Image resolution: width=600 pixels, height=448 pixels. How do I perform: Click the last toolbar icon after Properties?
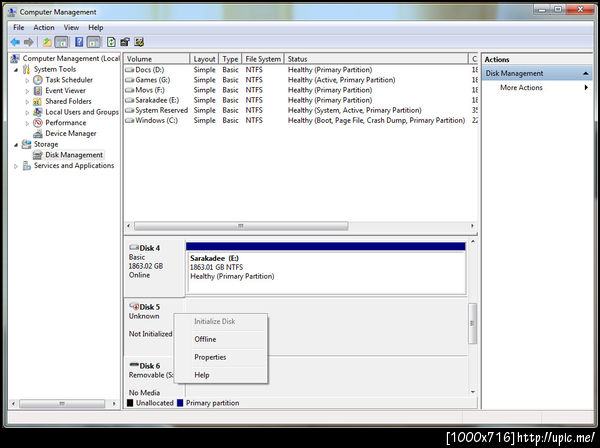tap(139, 42)
